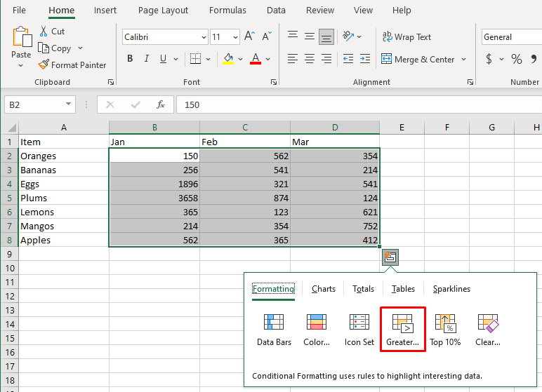Toggle Wrap Text on selection
Screen dimensions: 542x392
[407, 37]
